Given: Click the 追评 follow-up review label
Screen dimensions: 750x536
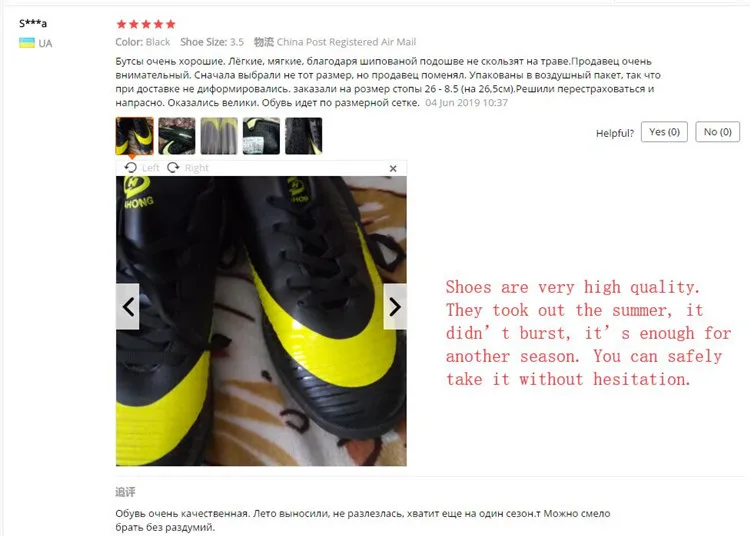Looking at the screenshot, I should [125, 492].
